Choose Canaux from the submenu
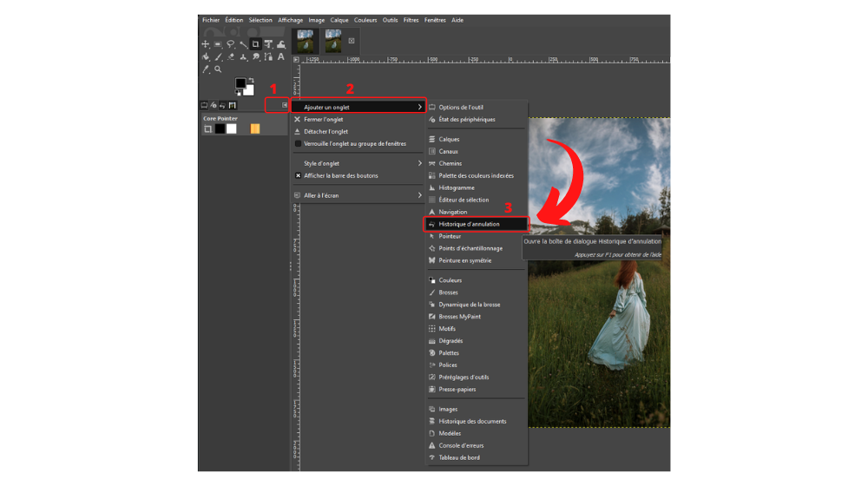Viewport: 868px width, 486px height. 476,151
